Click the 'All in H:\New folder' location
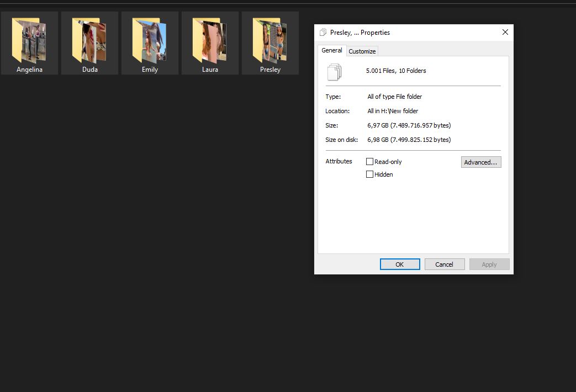The height and width of the screenshot is (392, 576). (393, 111)
